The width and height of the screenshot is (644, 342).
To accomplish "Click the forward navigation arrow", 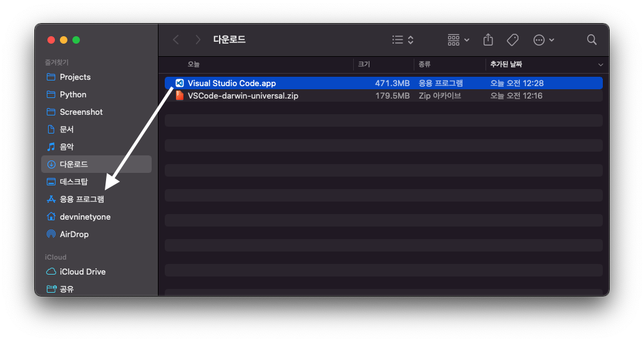I will click(x=198, y=40).
